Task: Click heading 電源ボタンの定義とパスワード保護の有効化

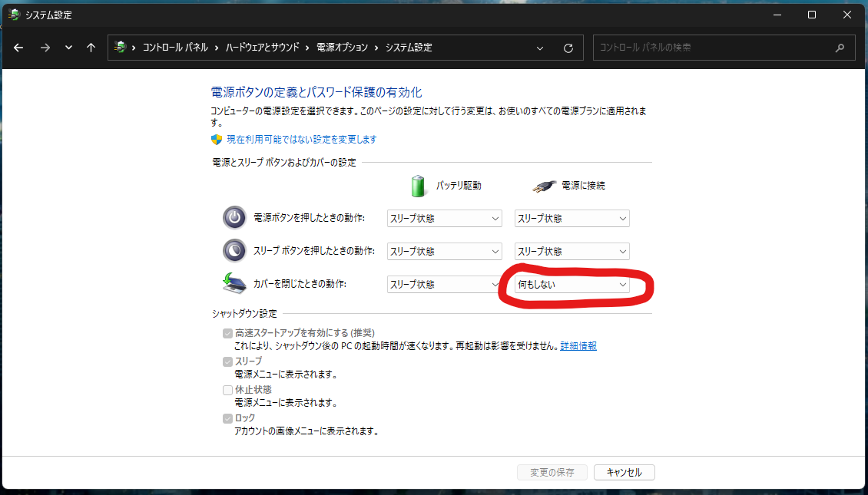Action: click(x=316, y=92)
